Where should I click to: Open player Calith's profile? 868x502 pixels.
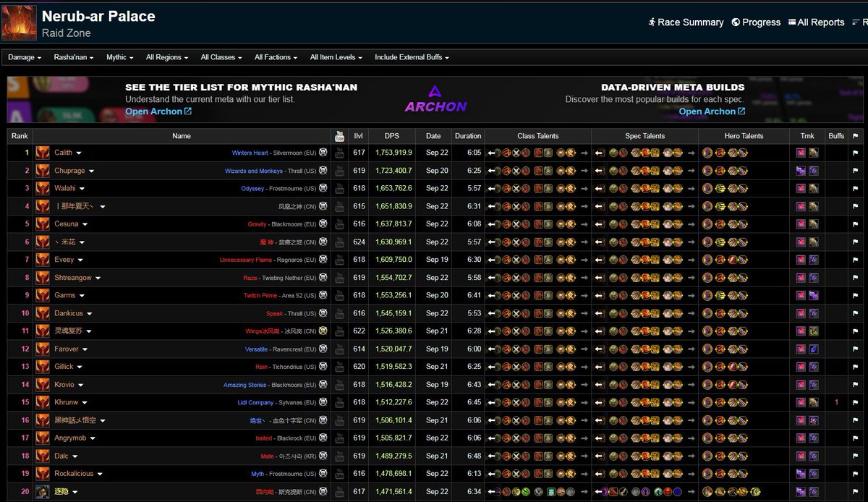[63, 153]
